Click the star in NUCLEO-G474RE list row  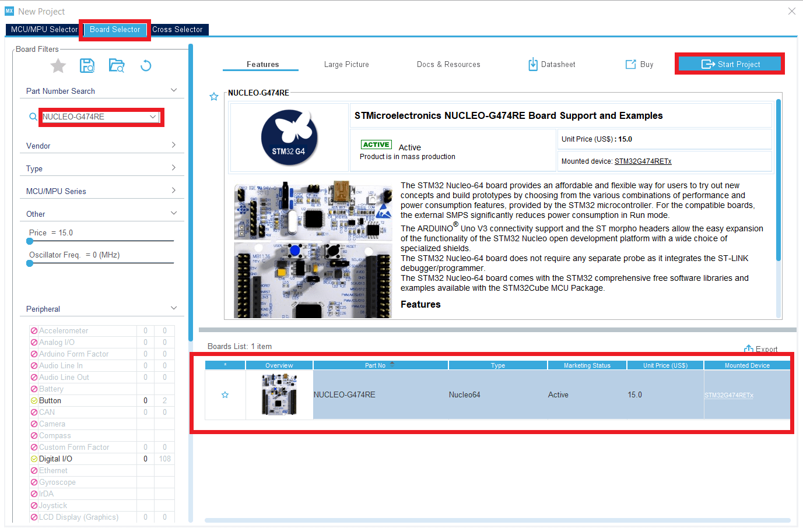point(225,395)
